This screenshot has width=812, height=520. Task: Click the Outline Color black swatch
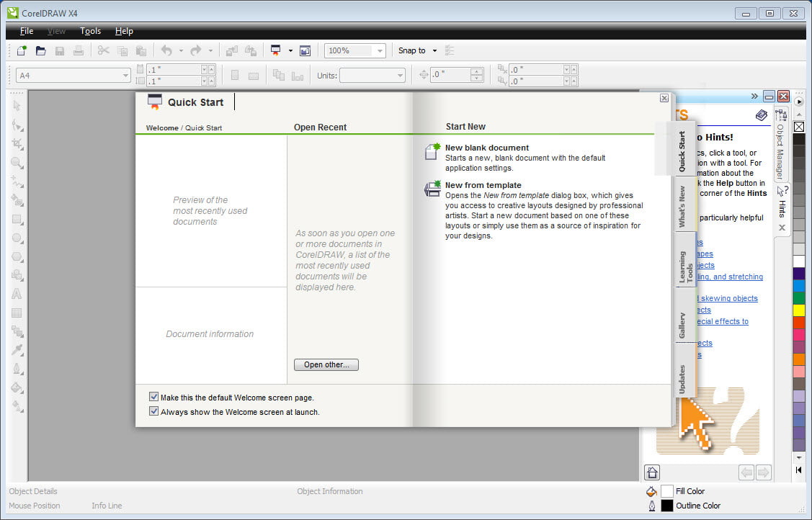667,506
